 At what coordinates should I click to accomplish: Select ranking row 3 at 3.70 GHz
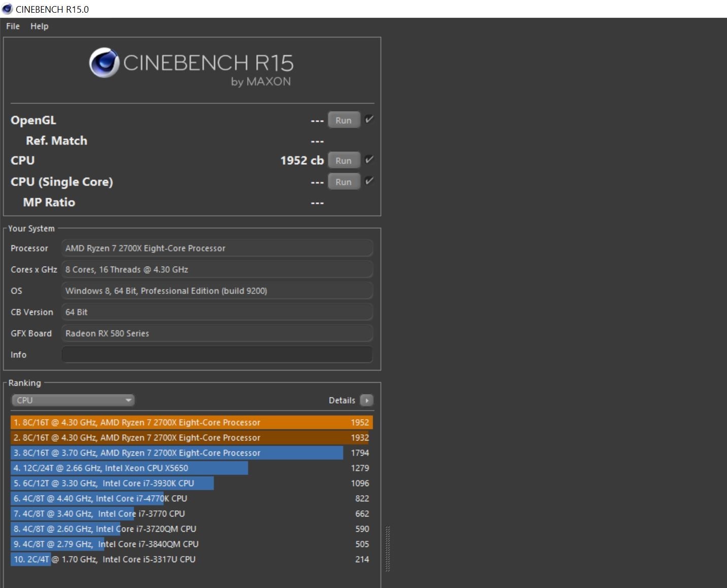192,453
